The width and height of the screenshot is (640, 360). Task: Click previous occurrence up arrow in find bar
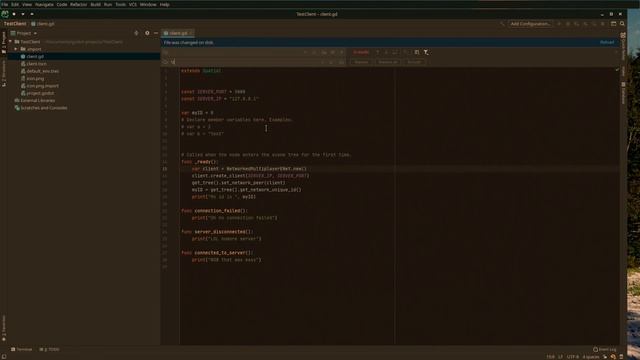click(377, 52)
